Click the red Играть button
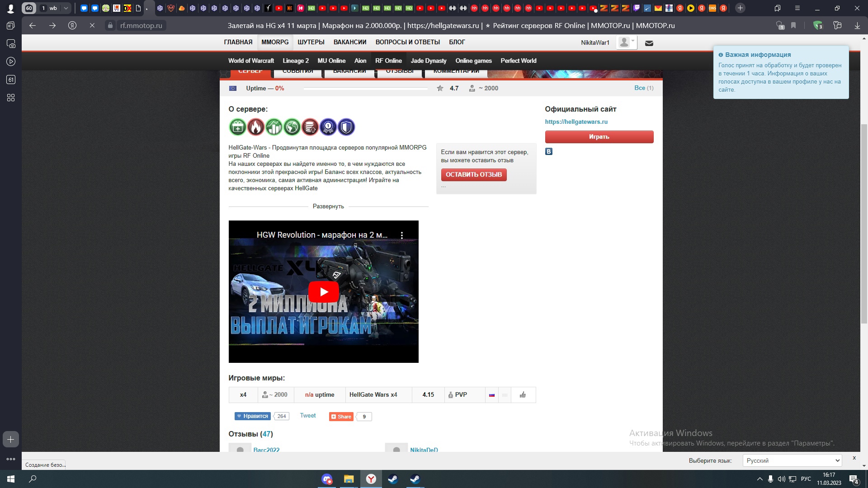Image resolution: width=868 pixels, height=488 pixels. (599, 137)
